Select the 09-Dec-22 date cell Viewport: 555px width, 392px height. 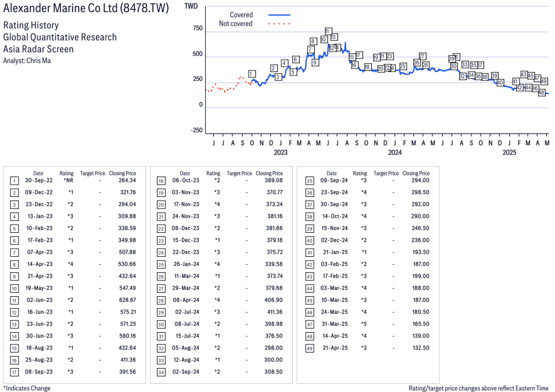pyautogui.click(x=39, y=192)
